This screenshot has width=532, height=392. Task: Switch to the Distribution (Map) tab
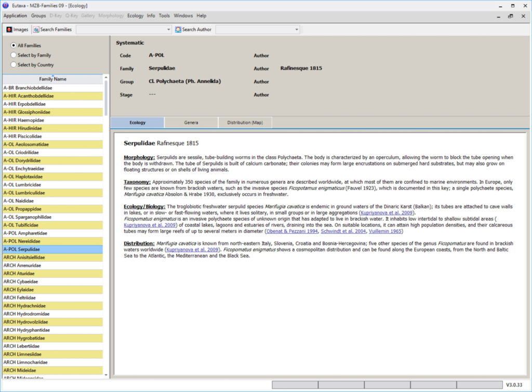(x=245, y=123)
